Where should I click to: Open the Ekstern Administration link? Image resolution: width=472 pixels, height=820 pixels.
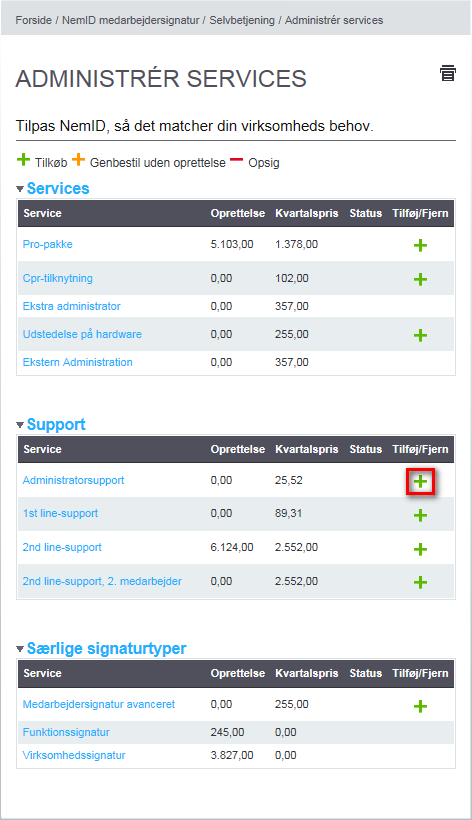tap(77, 362)
